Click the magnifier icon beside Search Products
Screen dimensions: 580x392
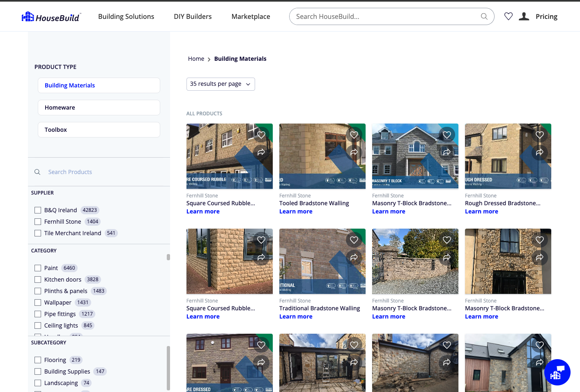click(37, 172)
